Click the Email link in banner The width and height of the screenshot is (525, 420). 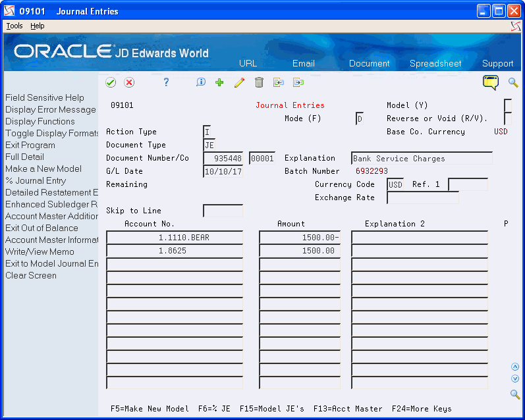tap(304, 63)
